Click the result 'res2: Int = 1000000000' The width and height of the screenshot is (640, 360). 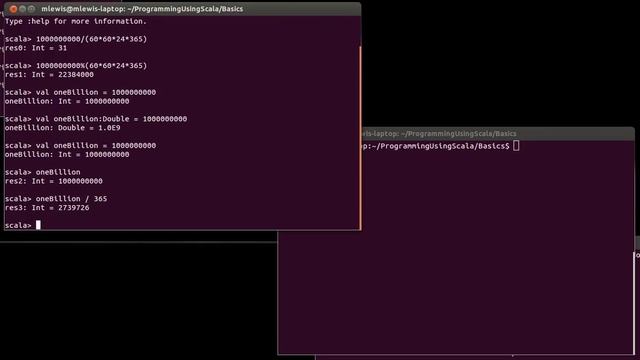[54, 181]
